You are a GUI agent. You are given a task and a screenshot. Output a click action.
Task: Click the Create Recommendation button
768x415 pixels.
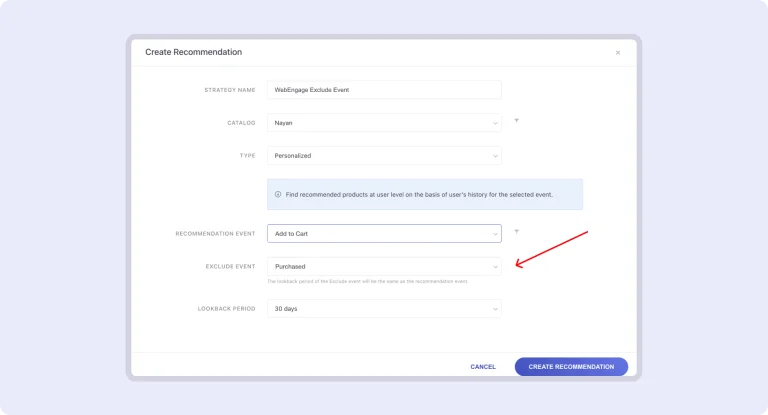click(571, 367)
